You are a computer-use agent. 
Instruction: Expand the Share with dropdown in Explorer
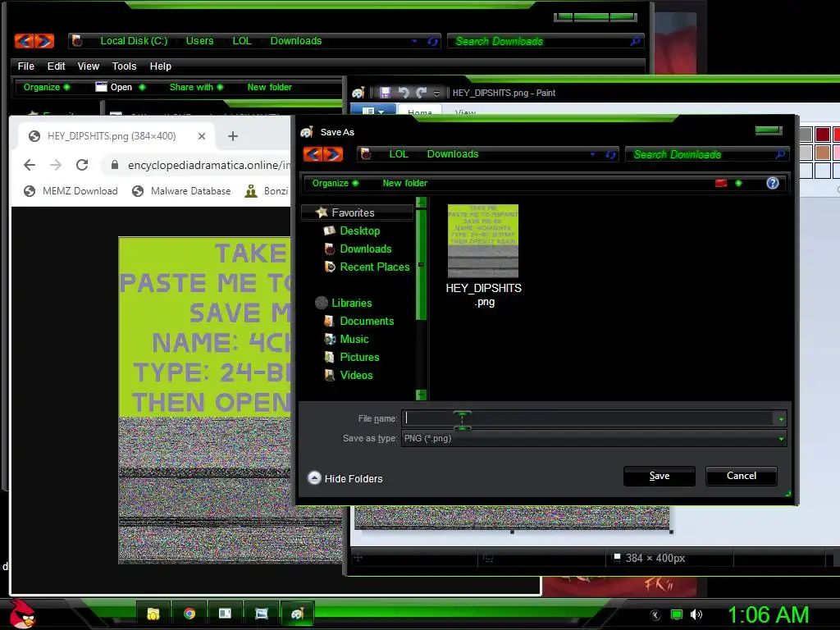(x=196, y=87)
